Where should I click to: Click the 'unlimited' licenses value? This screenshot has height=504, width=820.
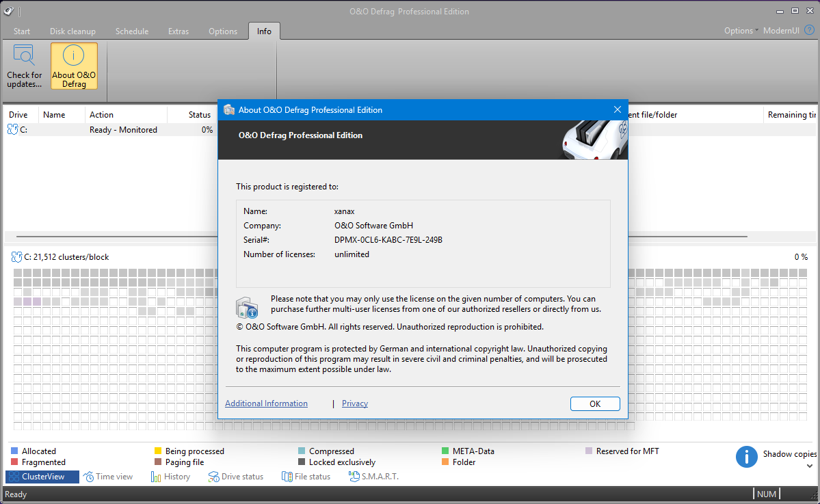pyautogui.click(x=352, y=254)
